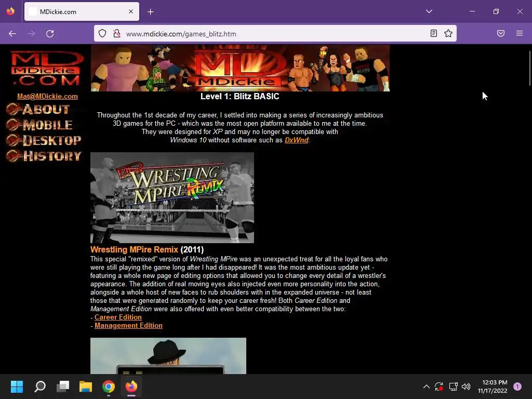Click Firefox icon on taskbar
The width and height of the screenshot is (532, 399).
(131, 387)
